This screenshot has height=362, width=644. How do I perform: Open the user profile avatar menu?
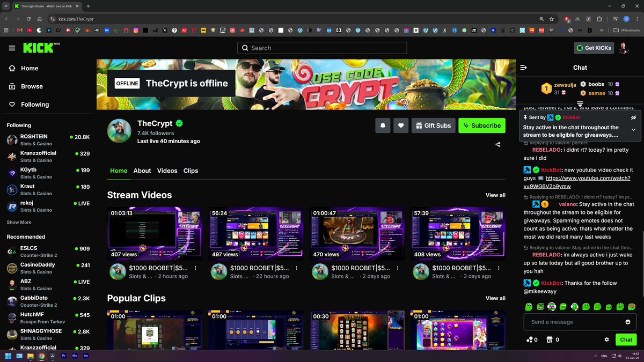(x=623, y=48)
